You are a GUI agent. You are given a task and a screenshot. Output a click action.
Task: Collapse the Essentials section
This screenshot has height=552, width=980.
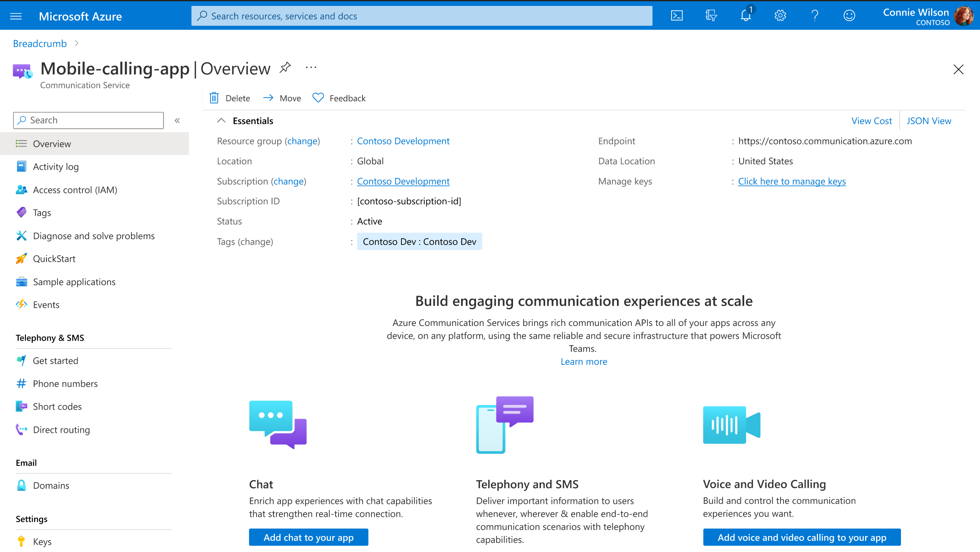tap(221, 121)
